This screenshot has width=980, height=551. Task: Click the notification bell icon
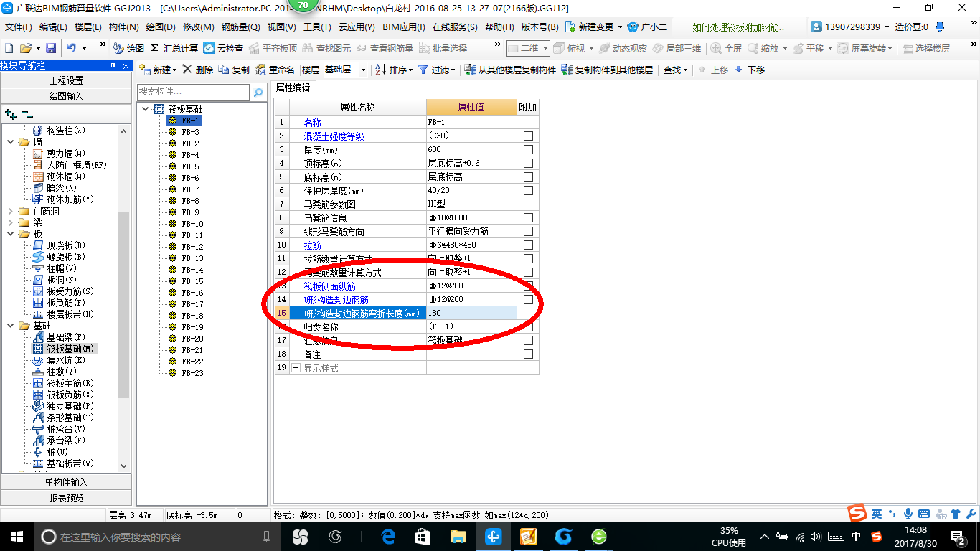pyautogui.click(x=939, y=27)
